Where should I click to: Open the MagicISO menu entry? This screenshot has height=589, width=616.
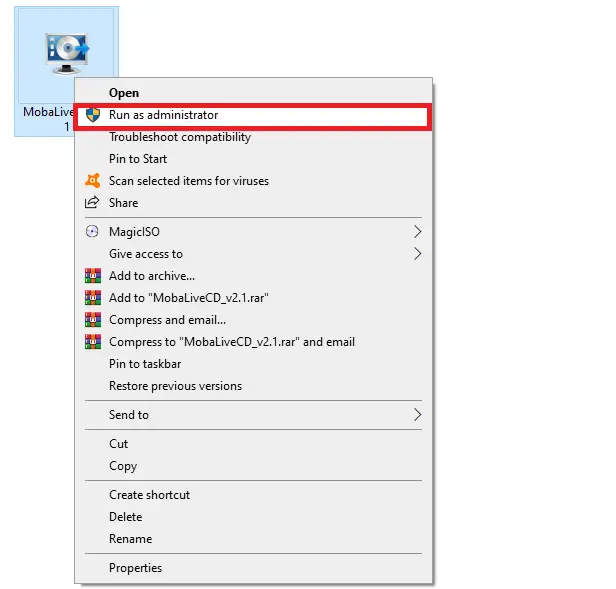coord(253,232)
